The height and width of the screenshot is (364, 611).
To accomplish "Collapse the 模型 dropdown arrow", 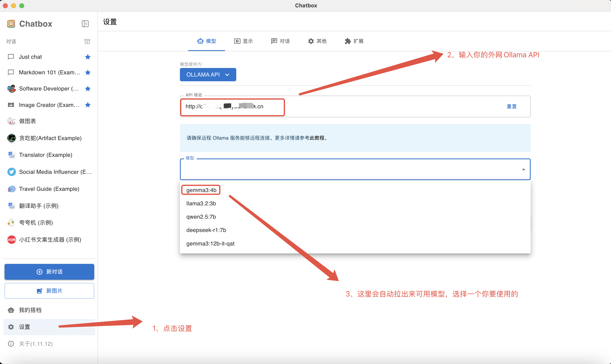I will pos(523,169).
